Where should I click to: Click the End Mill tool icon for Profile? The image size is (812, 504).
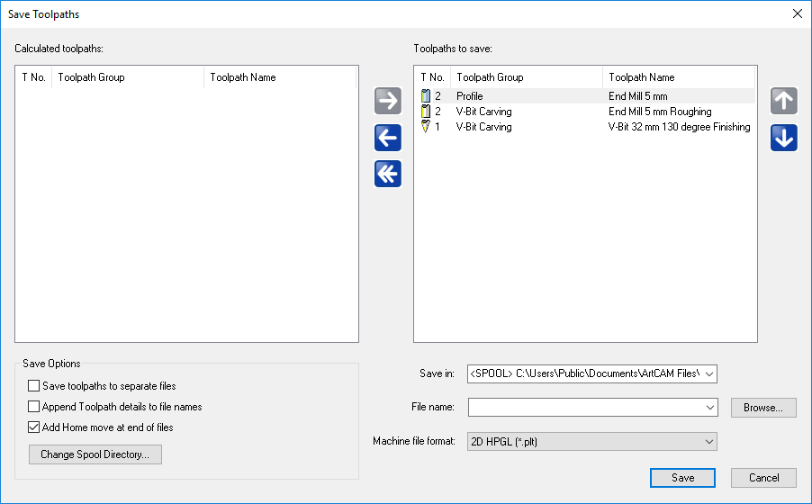tap(426, 95)
